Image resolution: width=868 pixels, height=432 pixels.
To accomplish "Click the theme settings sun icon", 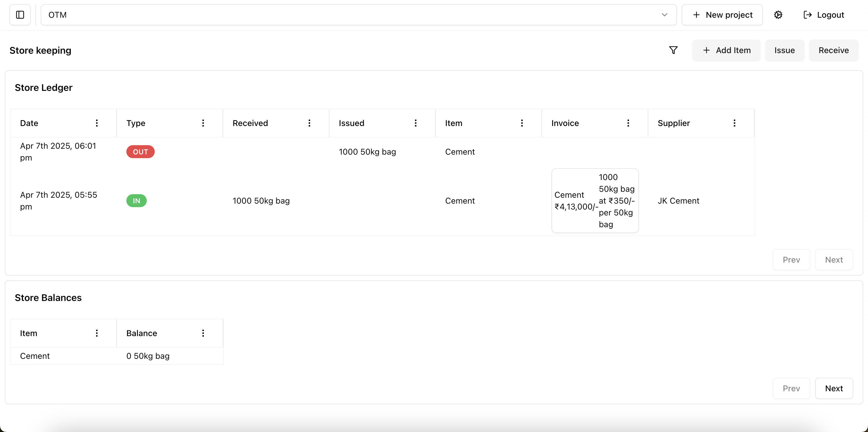I will (778, 15).
